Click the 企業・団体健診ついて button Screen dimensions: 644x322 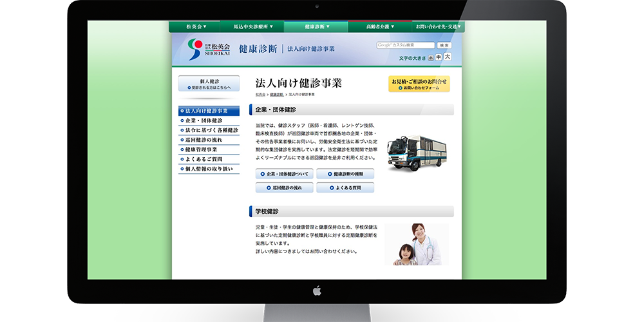click(284, 174)
